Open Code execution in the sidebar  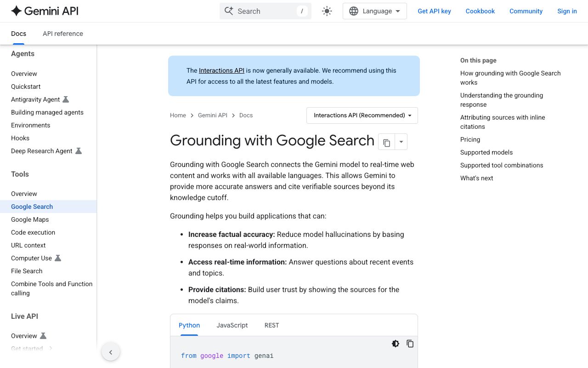click(33, 232)
